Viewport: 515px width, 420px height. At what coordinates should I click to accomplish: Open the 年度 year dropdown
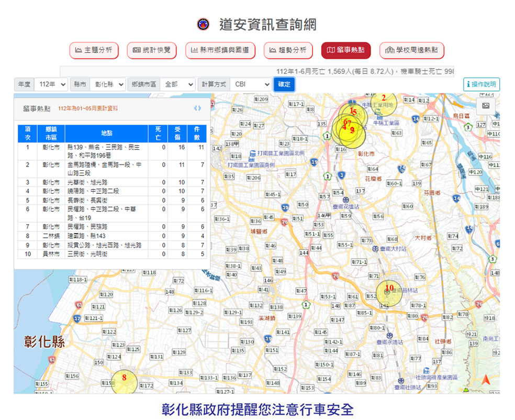[51, 84]
